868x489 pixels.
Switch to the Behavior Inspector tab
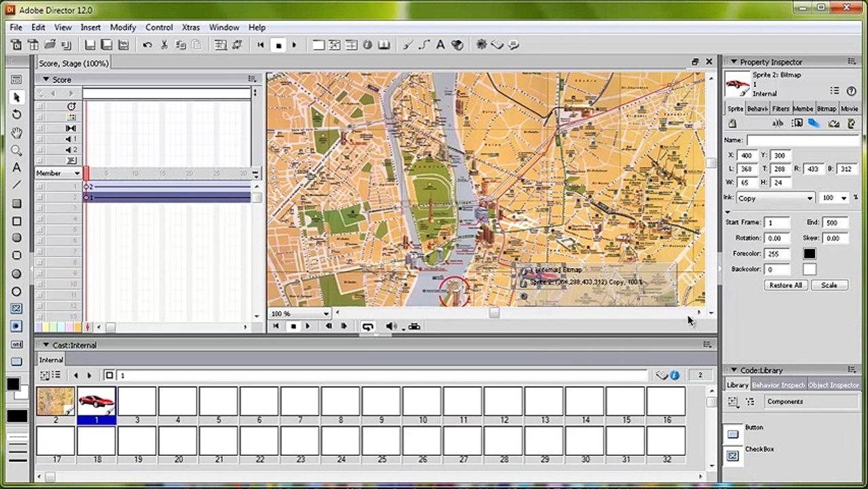(778, 385)
